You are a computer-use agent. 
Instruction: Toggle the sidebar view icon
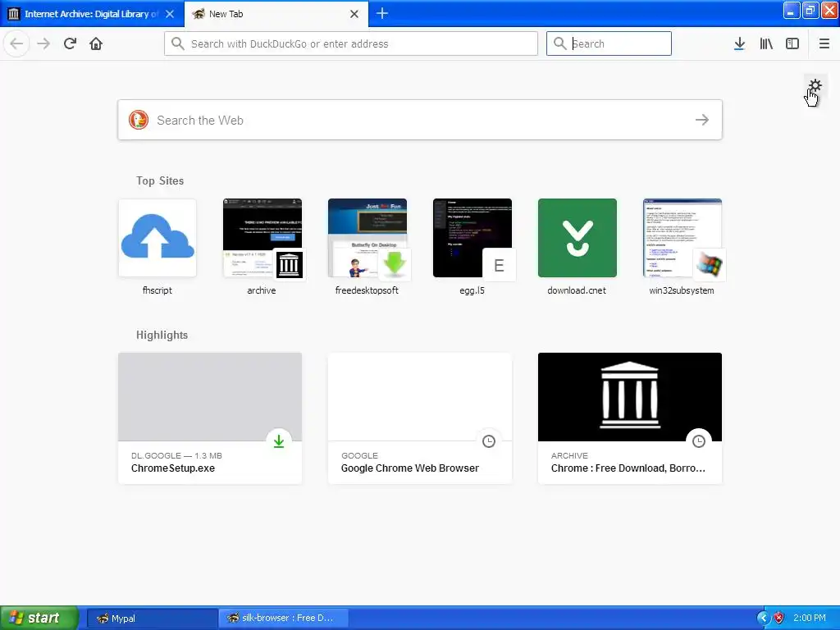point(792,43)
